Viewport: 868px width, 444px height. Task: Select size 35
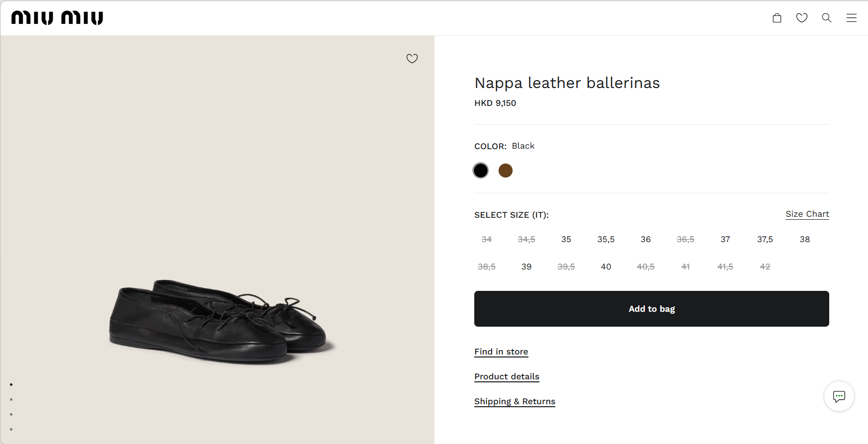566,239
